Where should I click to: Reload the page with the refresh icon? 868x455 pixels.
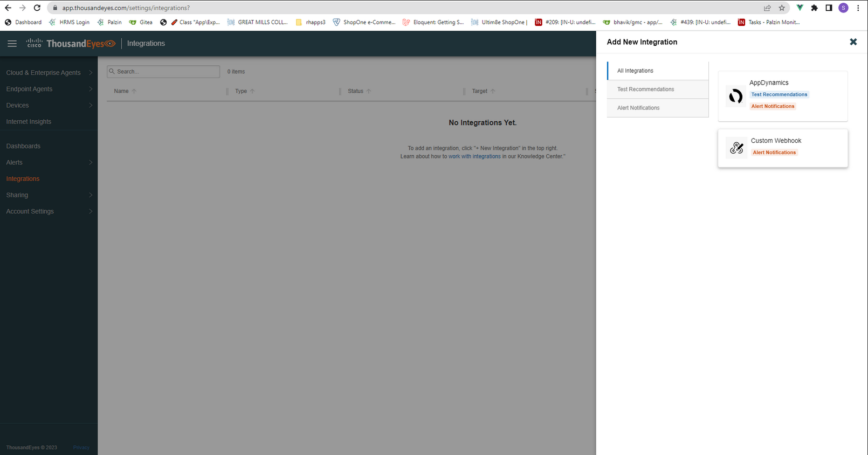(x=37, y=8)
